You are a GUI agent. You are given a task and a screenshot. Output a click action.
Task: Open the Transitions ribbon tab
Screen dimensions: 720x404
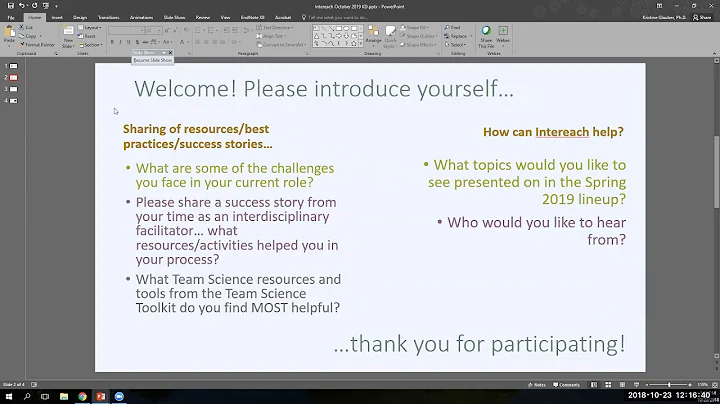click(109, 17)
